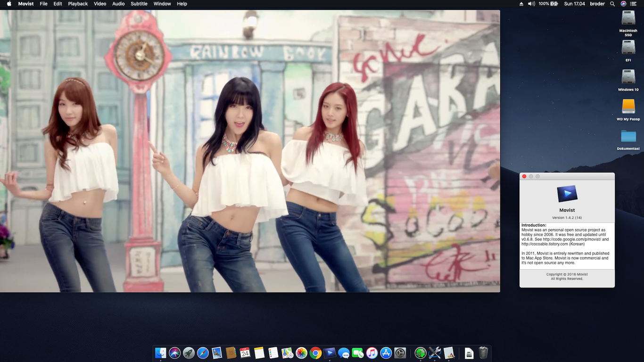Open the volume control in menu bar
The height and width of the screenshot is (362, 644).
531,4
